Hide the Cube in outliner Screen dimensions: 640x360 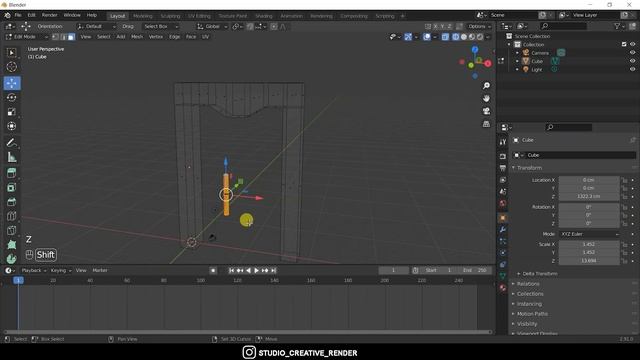click(x=632, y=61)
